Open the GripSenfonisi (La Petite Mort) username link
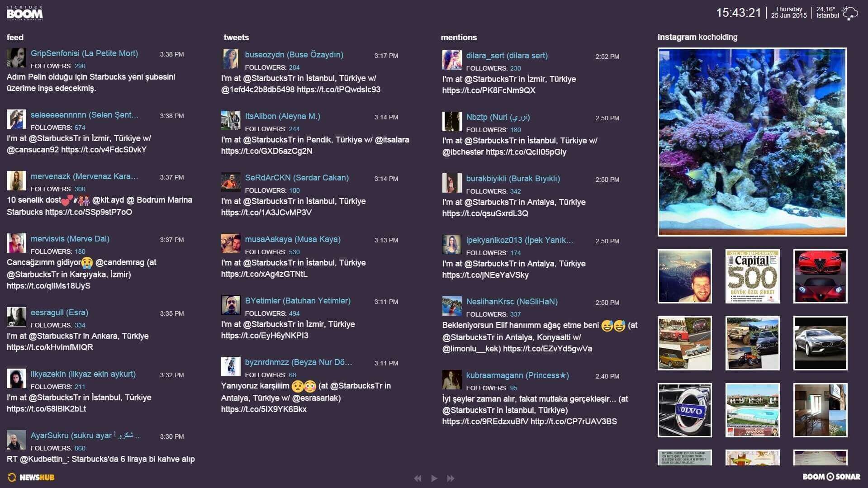This screenshot has width=868, height=488. click(84, 53)
